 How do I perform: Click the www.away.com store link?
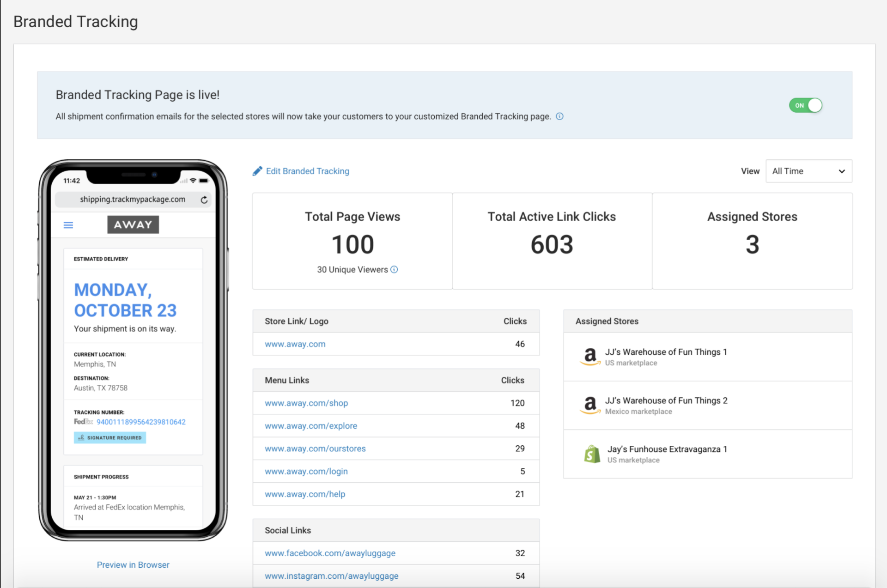coord(295,344)
